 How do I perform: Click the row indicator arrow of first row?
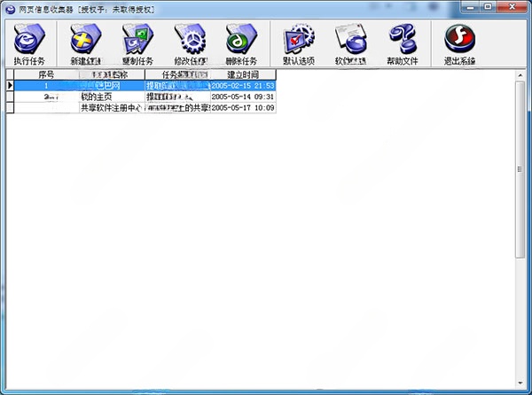click(x=10, y=86)
